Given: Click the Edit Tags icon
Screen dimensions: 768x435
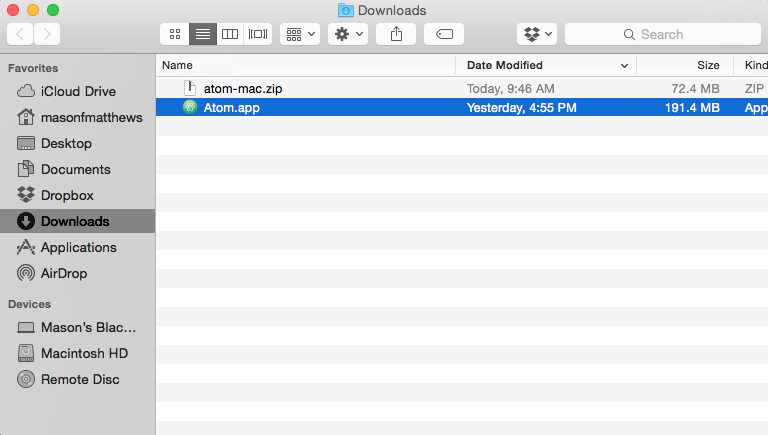Looking at the screenshot, I should (x=444, y=34).
